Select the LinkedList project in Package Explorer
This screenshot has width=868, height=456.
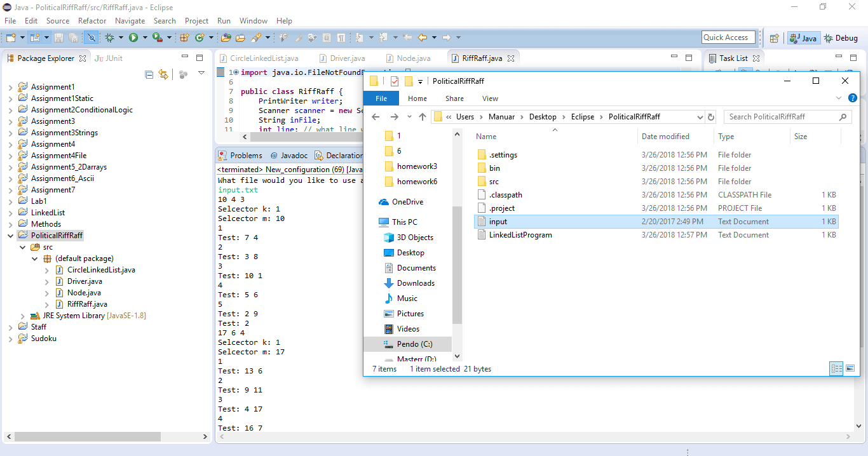[x=48, y=213]
